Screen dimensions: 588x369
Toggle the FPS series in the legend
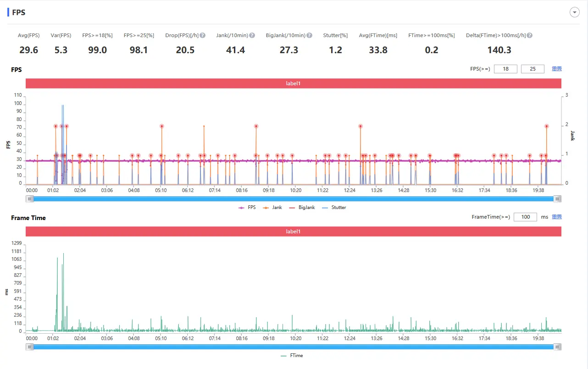pos(247,208)
